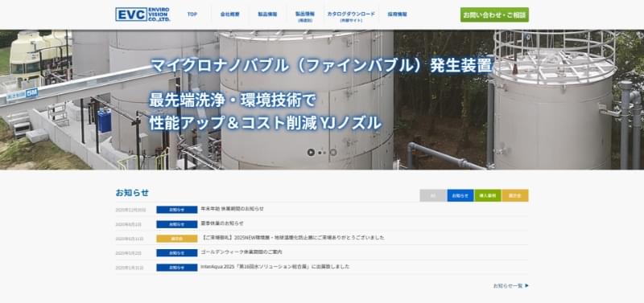The width and height of the screenshot is (644, 303).
Task: Click the お知らせ一覧 link with arrow
Action: [511, 286]
